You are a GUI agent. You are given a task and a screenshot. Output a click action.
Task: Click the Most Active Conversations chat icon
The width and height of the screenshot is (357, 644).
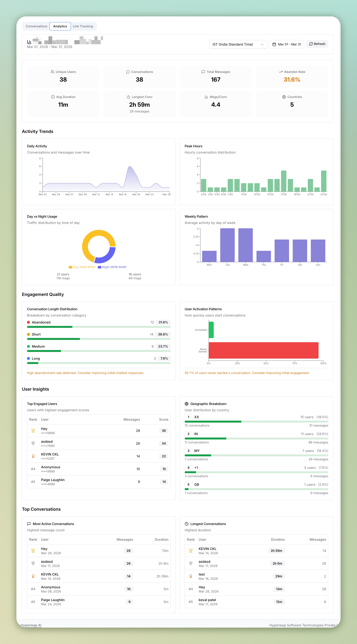coord(29,524)
